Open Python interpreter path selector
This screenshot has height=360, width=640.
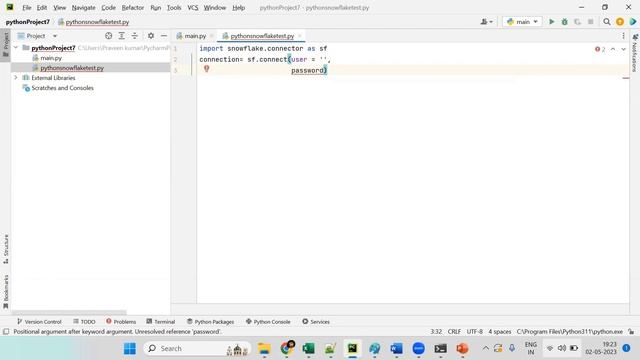pos(570,332)
